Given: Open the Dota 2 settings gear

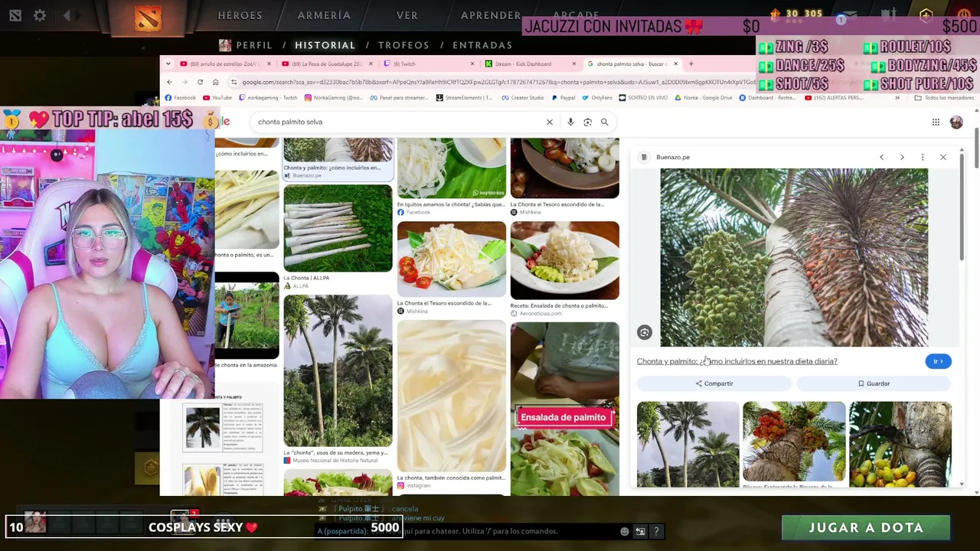Looking at the screenshot, I should (40, 15).
